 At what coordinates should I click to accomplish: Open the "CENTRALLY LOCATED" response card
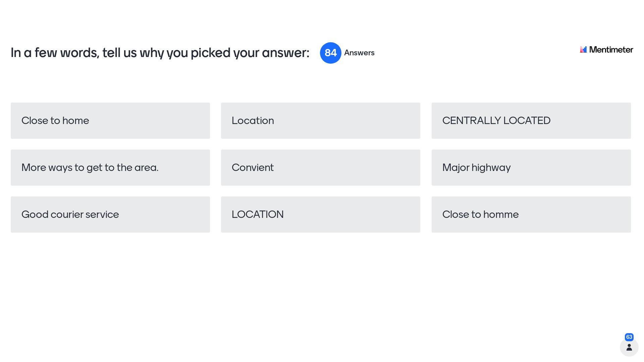(531, 121)
